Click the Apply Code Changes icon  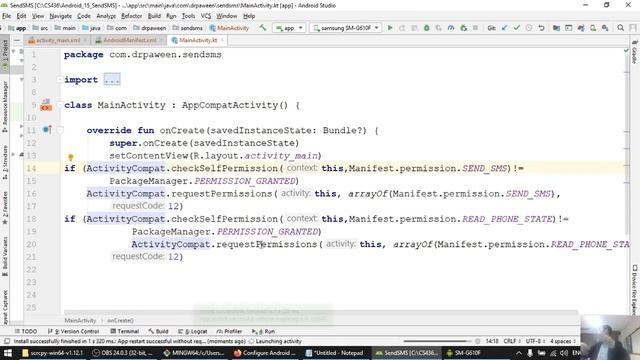click(x=414, y=28)
